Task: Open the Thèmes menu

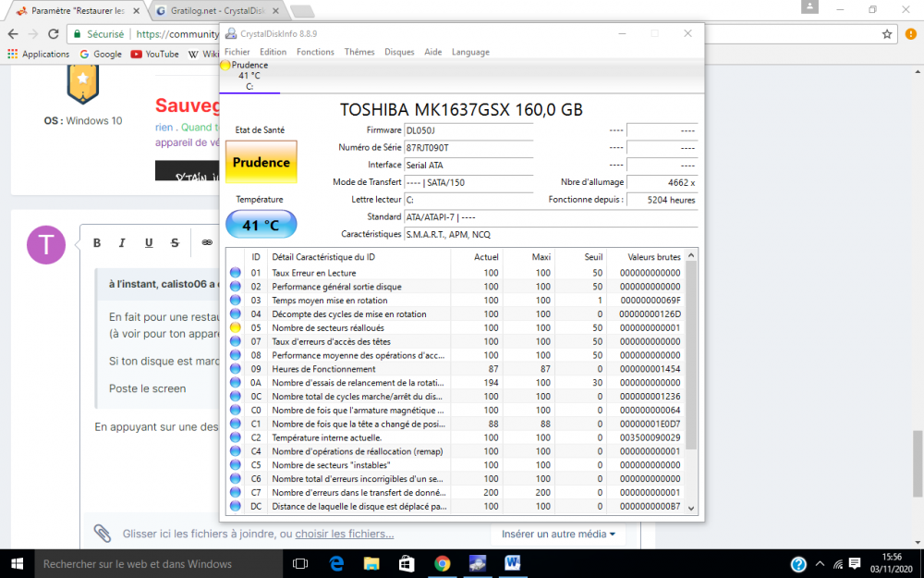Action: [x=359, y=52]
